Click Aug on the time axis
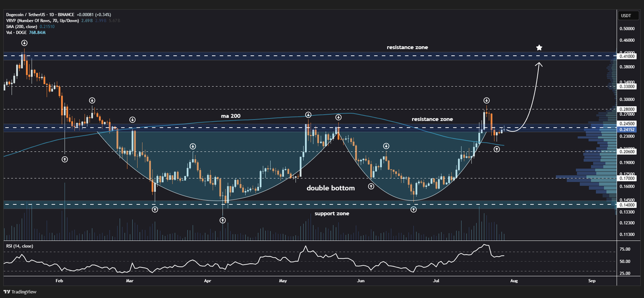Image resolution: width=644 pixels, height=298 pixels. click(x=515, y=280)
